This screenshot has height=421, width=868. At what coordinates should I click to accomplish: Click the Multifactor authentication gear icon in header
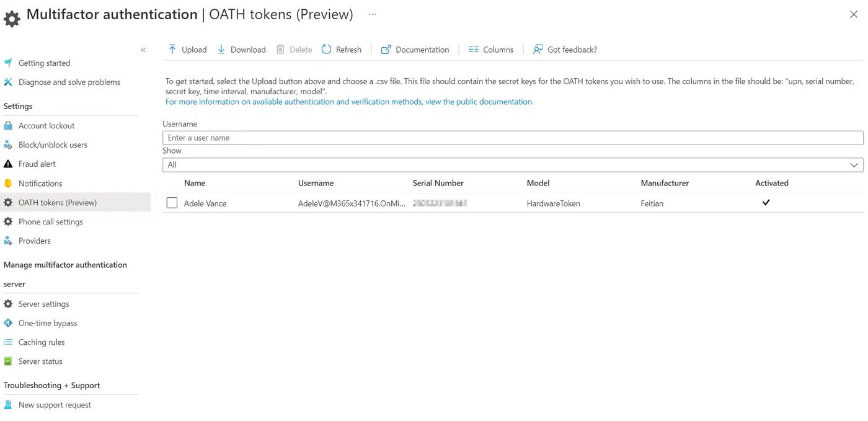click(x=12, y=19)
